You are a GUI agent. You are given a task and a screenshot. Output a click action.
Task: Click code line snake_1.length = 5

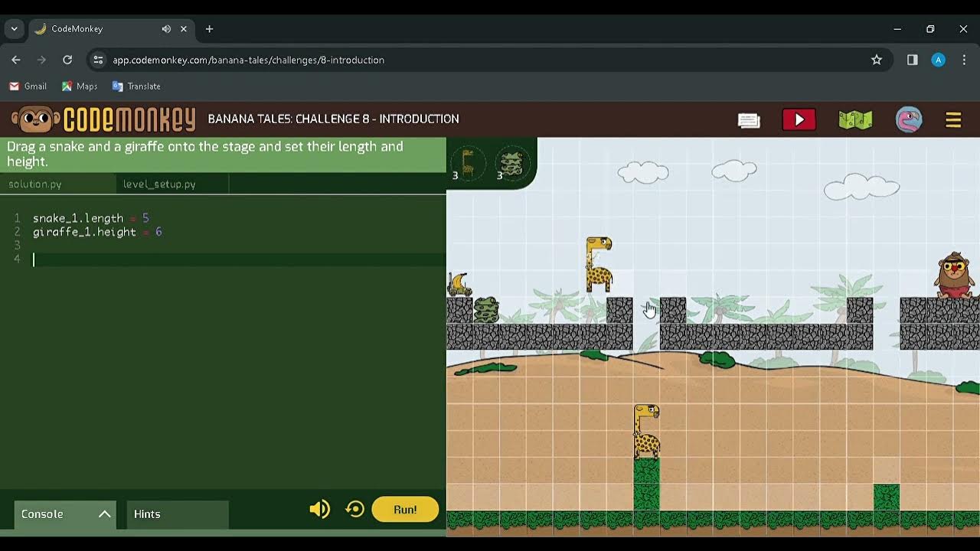[x=90, y=218]
